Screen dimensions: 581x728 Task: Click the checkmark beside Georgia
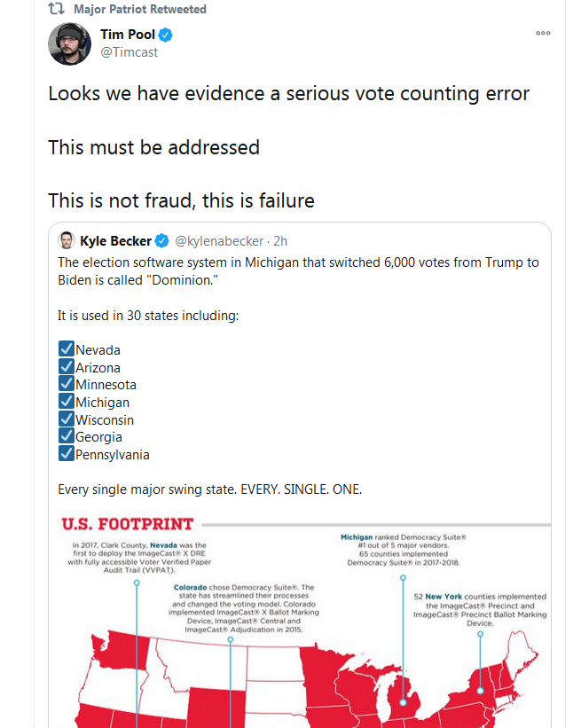coord(66,436)
